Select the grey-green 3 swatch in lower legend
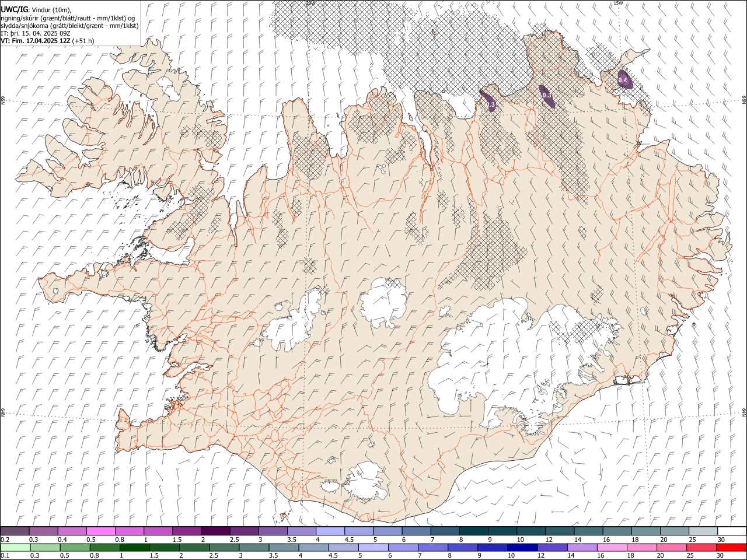This screenshot has width=747, height=560. point(254,548)
